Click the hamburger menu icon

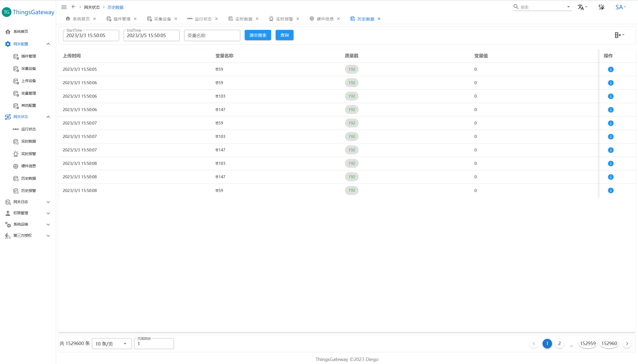[64, 7]
